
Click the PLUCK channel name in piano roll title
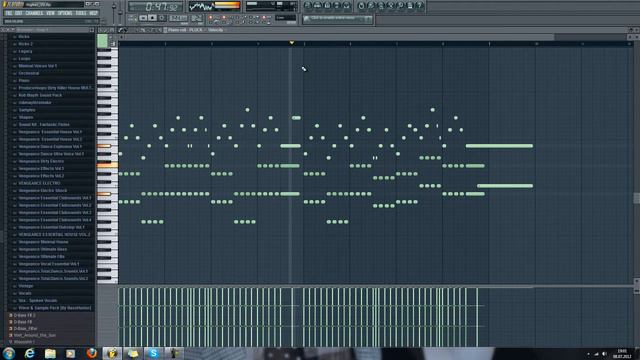(x=195, y=30)
